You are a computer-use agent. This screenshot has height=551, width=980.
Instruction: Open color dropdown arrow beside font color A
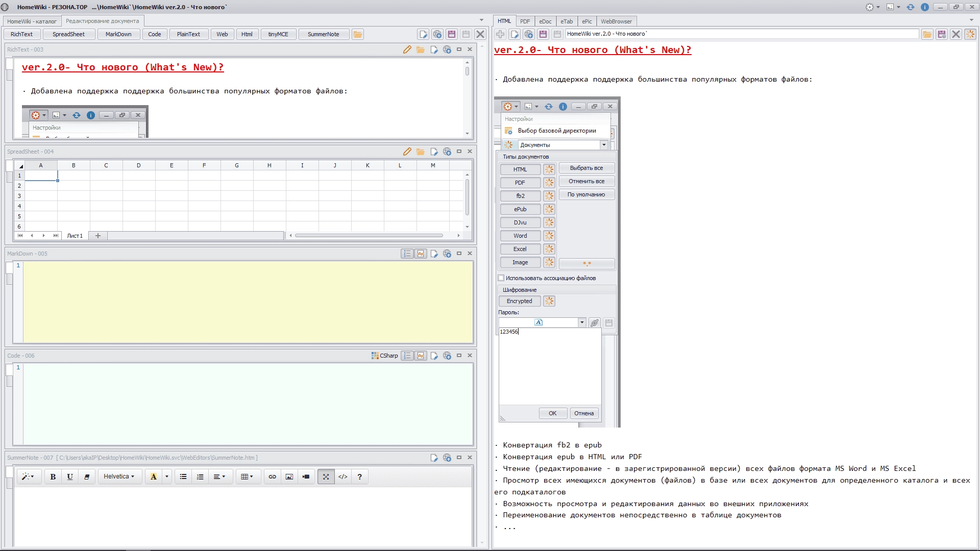(166, 477)
